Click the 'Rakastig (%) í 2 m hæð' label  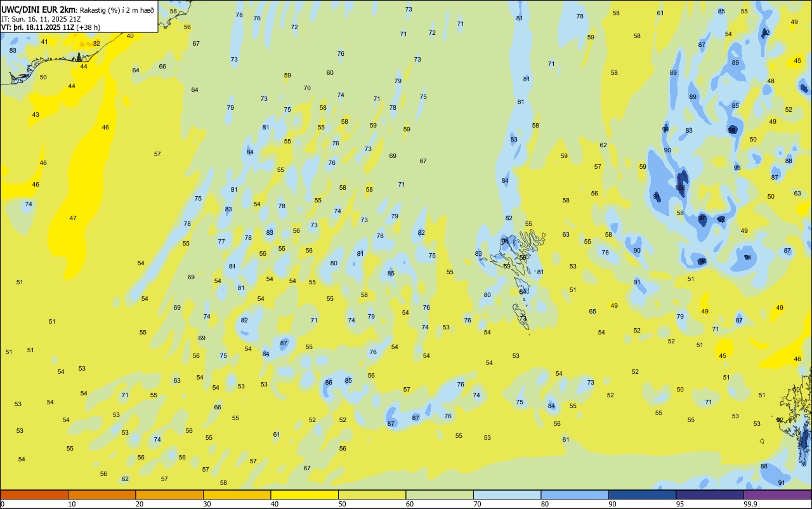(117, 10)
